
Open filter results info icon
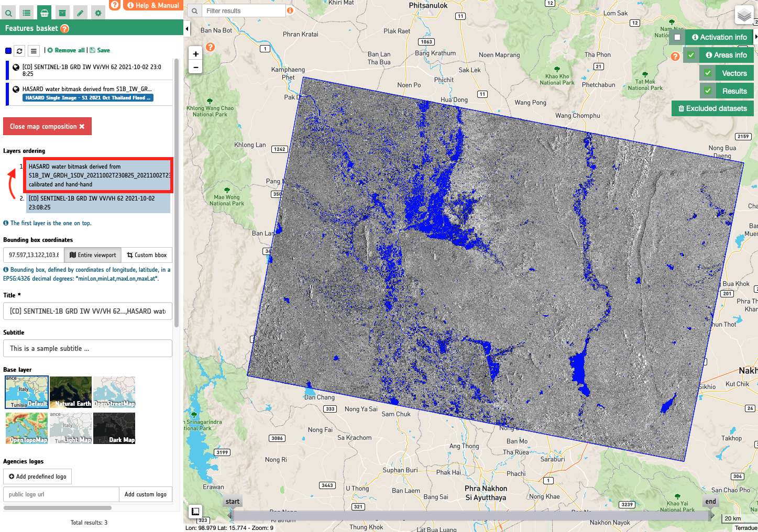click(290, 10)
